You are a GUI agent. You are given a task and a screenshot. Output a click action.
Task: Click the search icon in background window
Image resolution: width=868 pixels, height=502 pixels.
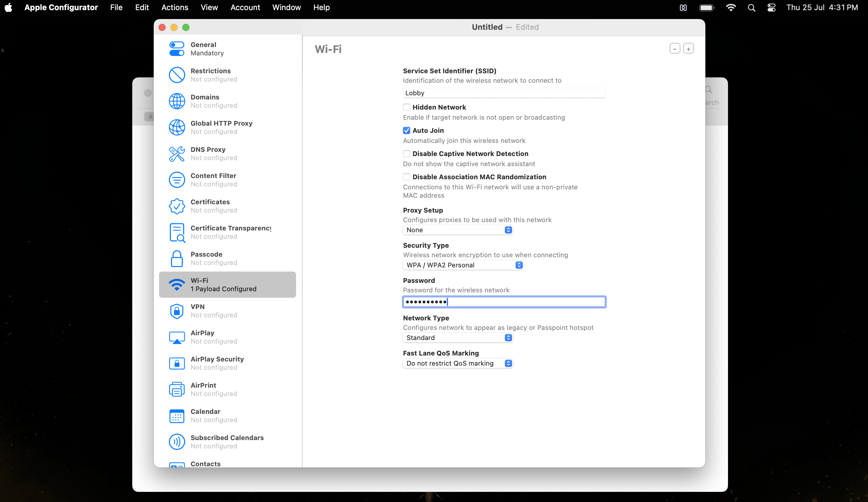coord(708,90)
